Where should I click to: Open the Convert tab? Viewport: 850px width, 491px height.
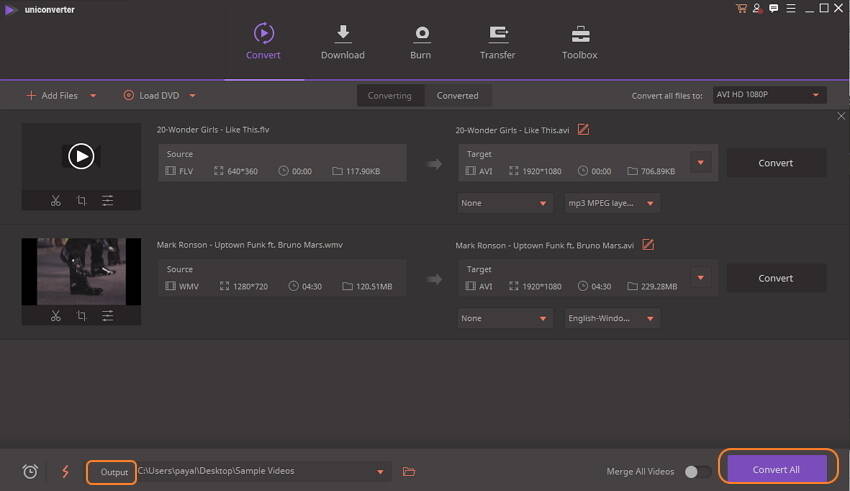263,41
